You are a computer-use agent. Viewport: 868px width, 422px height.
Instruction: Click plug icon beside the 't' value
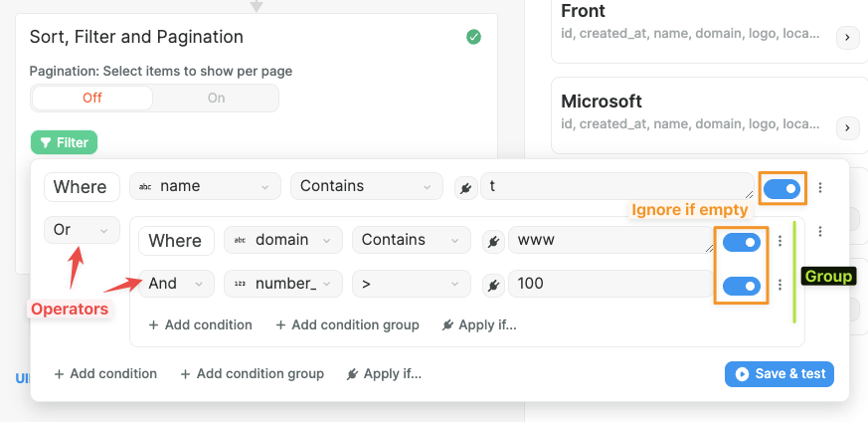click(466, 189)
